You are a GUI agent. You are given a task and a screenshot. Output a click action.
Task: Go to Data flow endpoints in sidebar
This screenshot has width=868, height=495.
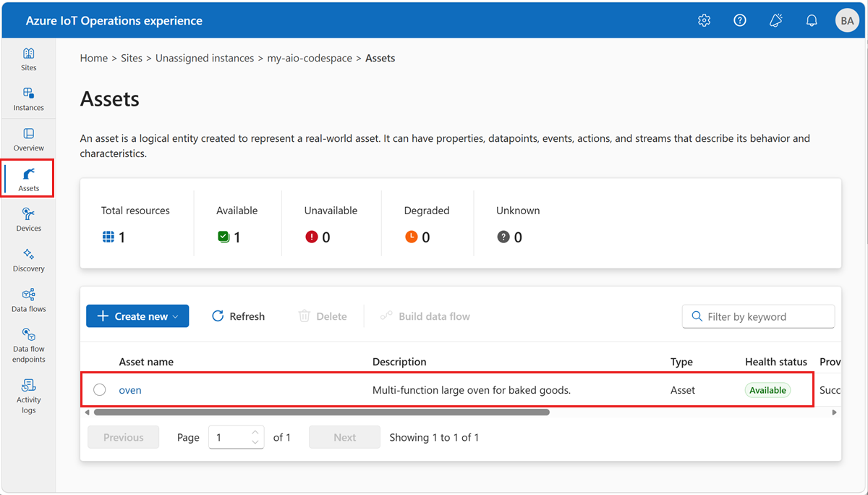click(28, 345)
